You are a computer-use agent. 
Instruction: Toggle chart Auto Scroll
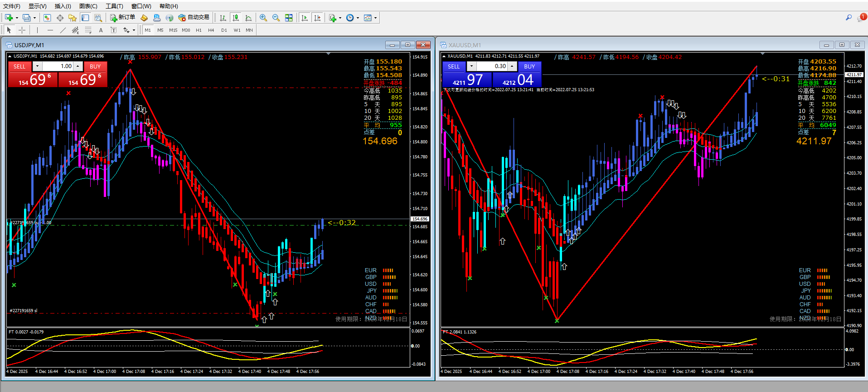point(305,18)
